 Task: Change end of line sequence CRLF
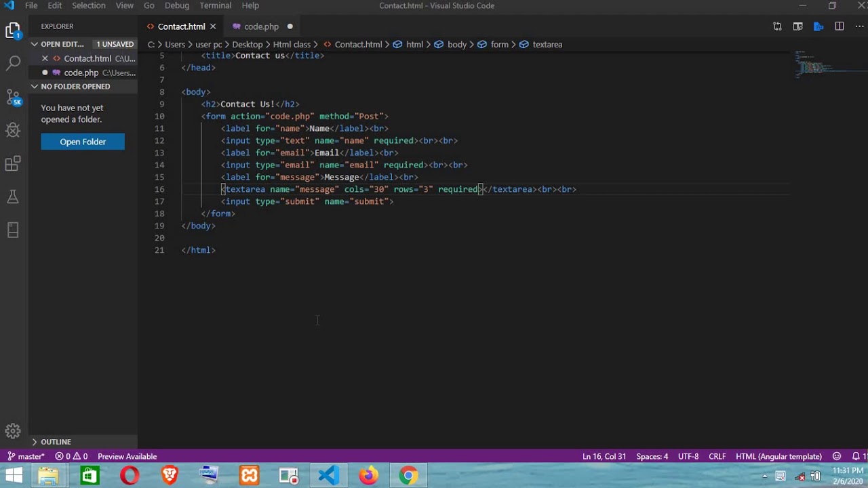pos(717,456)
